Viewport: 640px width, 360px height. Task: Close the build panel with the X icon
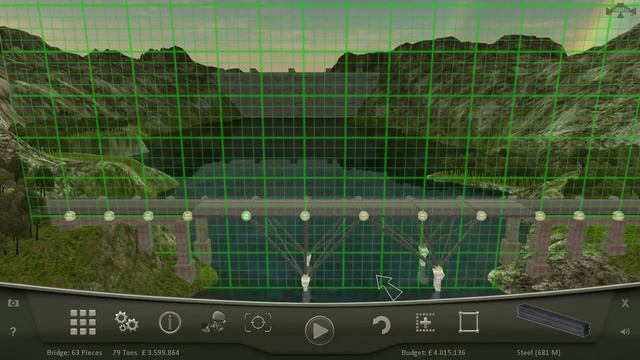tap(625, 303)
